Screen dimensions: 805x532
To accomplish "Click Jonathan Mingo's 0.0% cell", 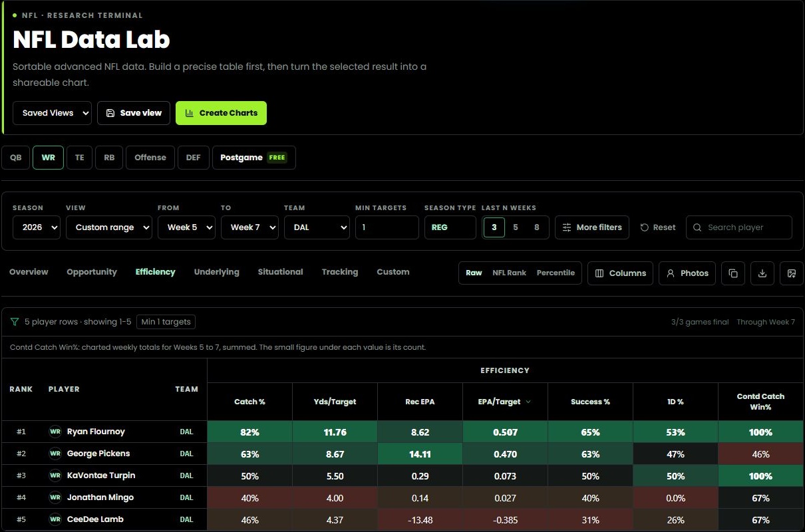I will click(x=675, y=498).
